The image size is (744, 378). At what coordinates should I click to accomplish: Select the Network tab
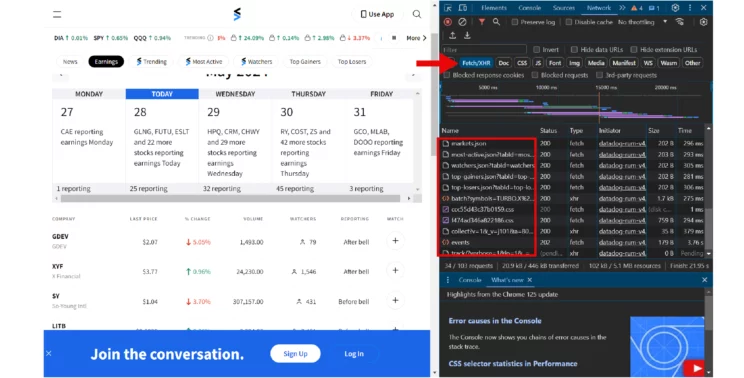tap(599, 8)
